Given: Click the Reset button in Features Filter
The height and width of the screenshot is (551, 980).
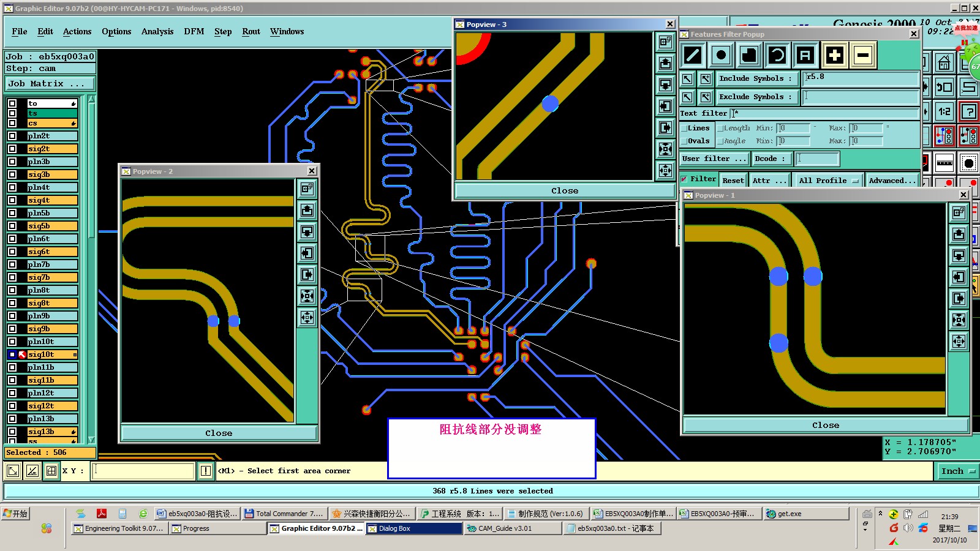Looking at the screenshot, I should click(x=733, y=181).
